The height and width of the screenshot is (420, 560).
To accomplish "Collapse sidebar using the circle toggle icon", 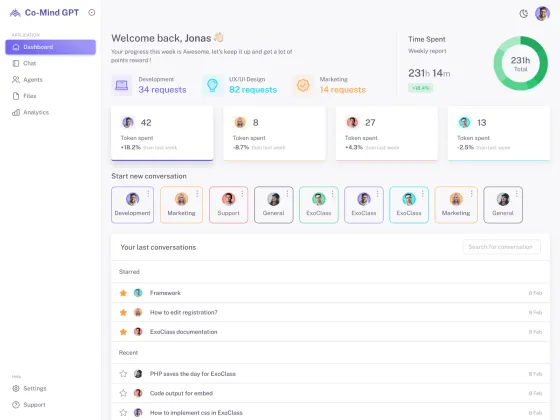I will click(92, 12).
